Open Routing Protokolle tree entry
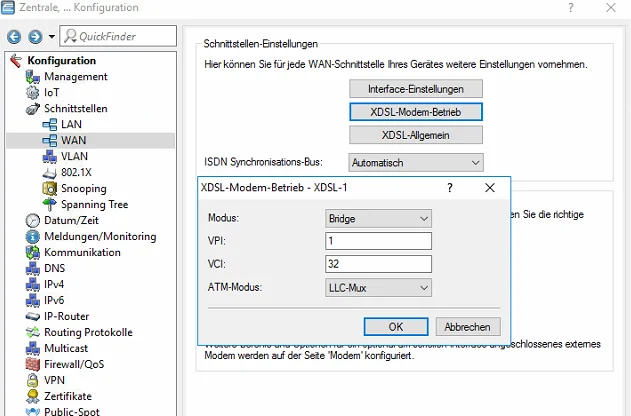631x416 pixels. [88, 332]
